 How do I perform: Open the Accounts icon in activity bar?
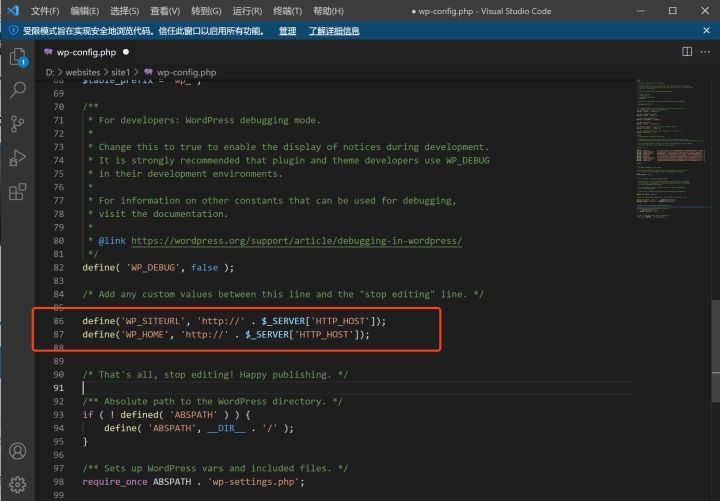(x=17, y=451)
